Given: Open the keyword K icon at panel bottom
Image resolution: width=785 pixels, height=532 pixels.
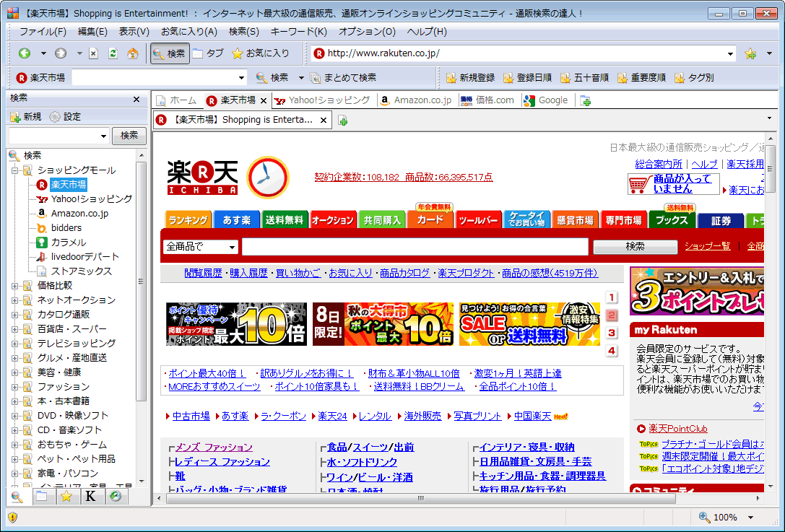Looking at the screenshot, I should pyautogui.click(x=90, y=497).
